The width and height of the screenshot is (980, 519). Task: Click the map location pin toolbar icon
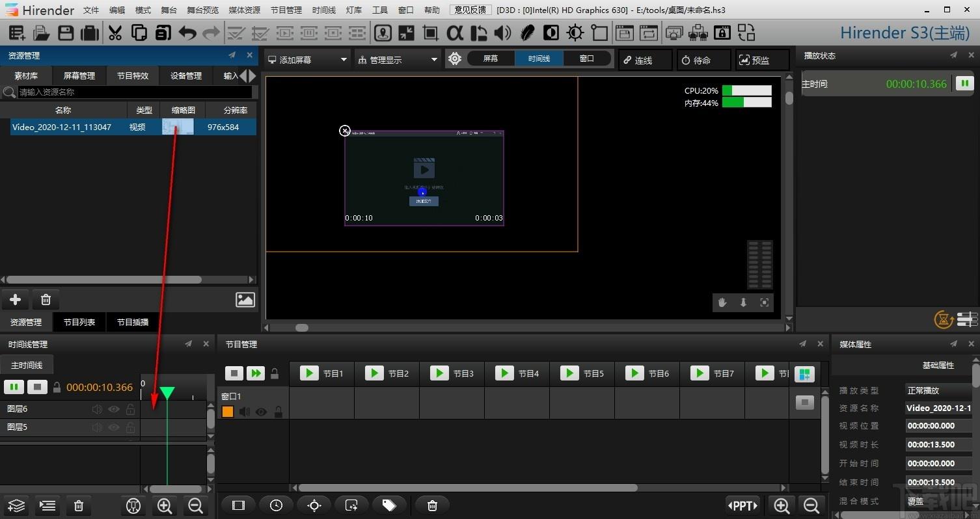coord(383,33)
